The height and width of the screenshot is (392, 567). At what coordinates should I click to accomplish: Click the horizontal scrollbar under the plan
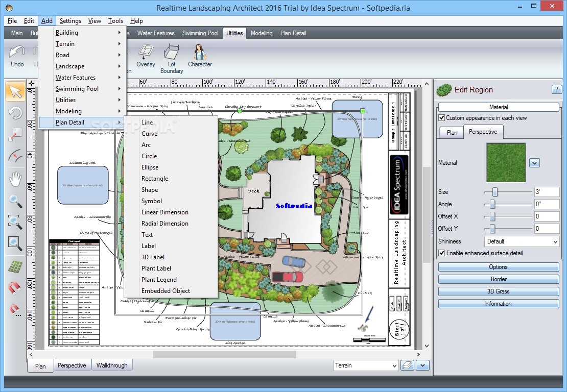224,354
